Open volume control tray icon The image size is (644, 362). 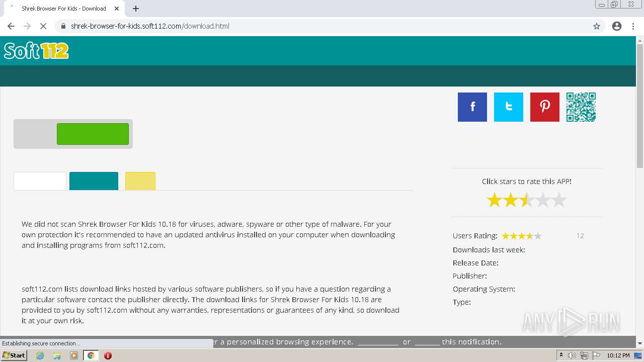pos(572,355)
